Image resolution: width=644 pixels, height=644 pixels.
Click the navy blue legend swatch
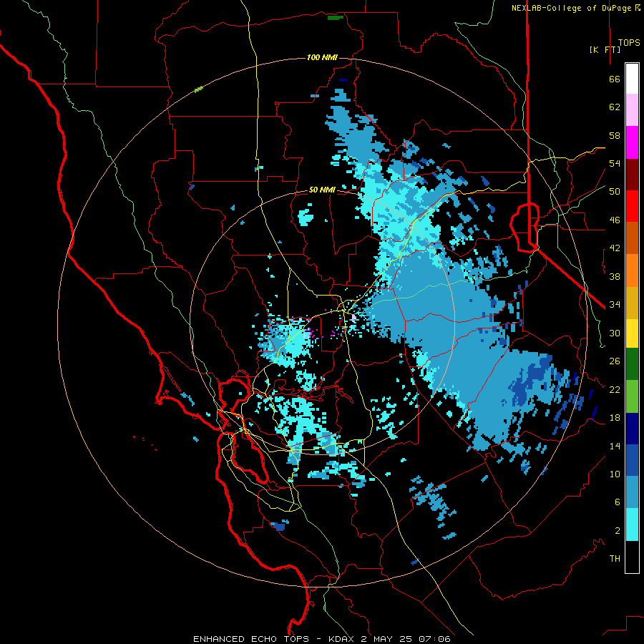[x=632, y=429]
